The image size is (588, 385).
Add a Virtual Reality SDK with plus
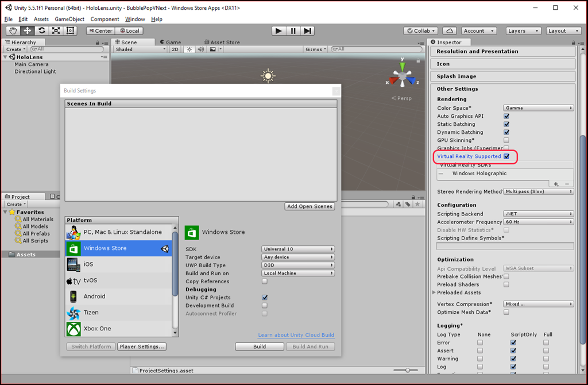556,184
